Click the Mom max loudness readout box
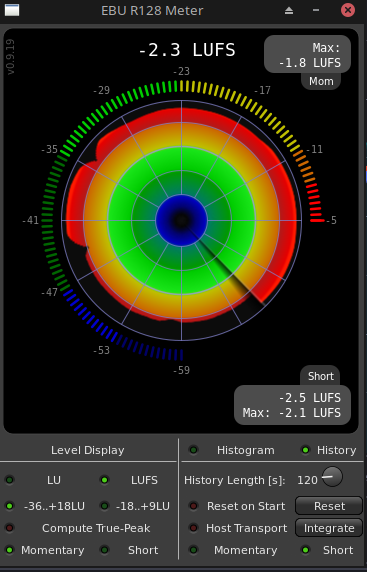367x572 pixels. coord(308,54)
